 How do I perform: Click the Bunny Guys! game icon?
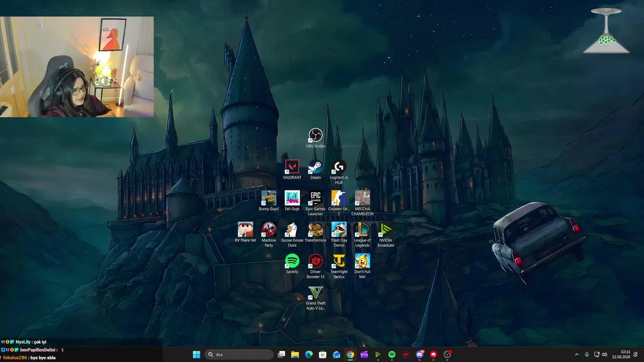[x=269, y=201]
